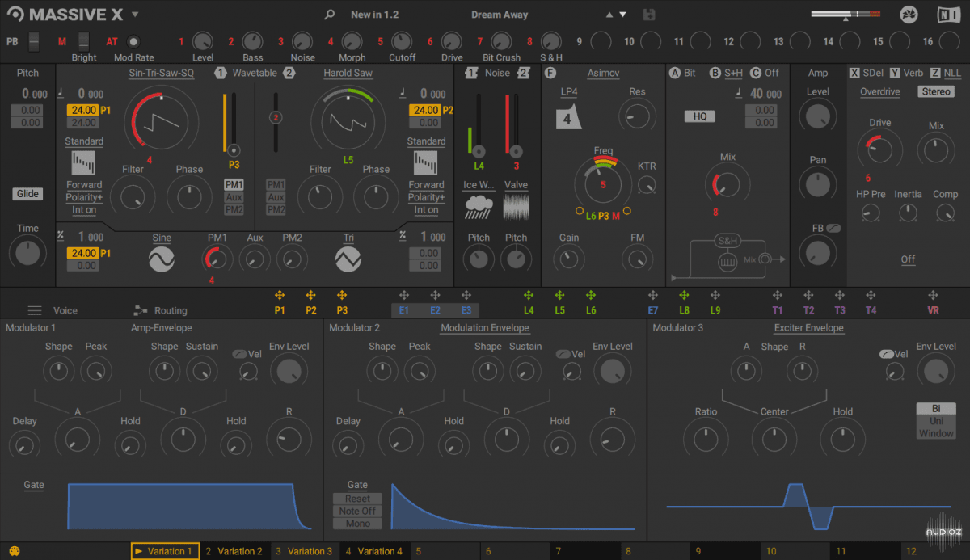
Task: Click the palette icon in bottom-left corner
Action: click(14, 552)
